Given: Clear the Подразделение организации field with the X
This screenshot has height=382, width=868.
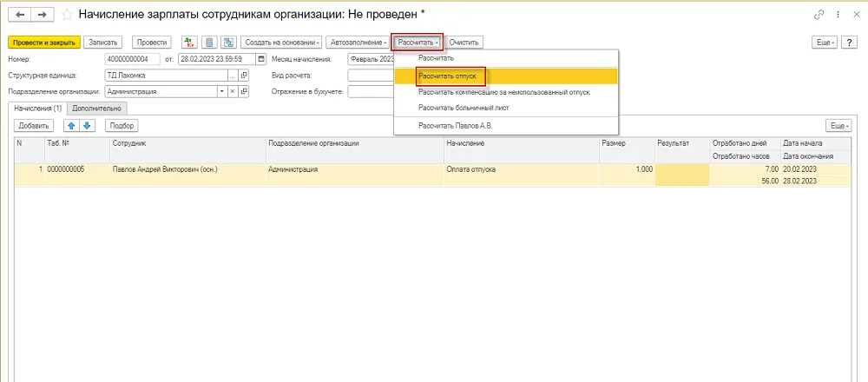Looking at the screenshot, I should pos(233,91).
